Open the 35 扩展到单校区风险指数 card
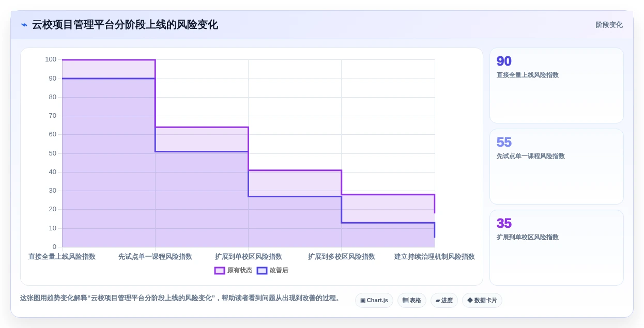Image resolution: width=644 pixels, height=328 pixels. point(557,247)
